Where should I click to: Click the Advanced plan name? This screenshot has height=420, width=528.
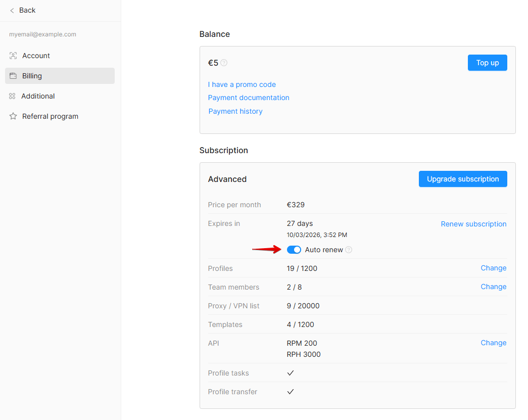coord(227,179)
